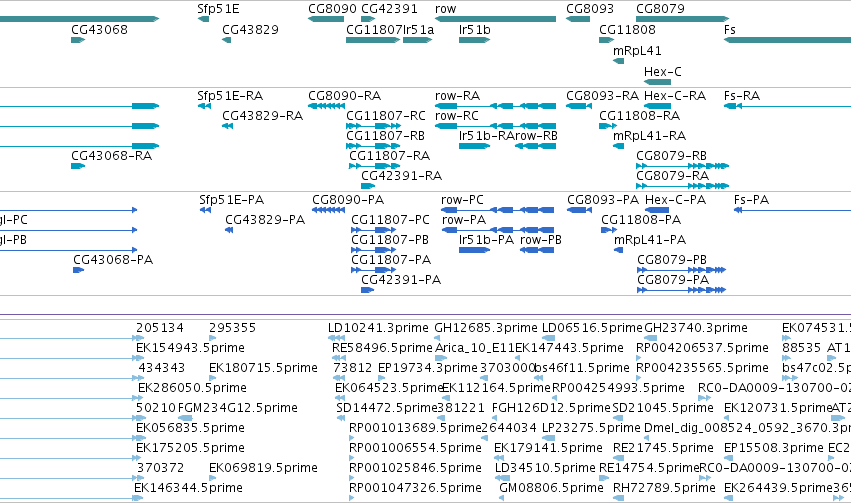
Task: Select the CG8090-PA protein label
Action: [x=348, y=200]
